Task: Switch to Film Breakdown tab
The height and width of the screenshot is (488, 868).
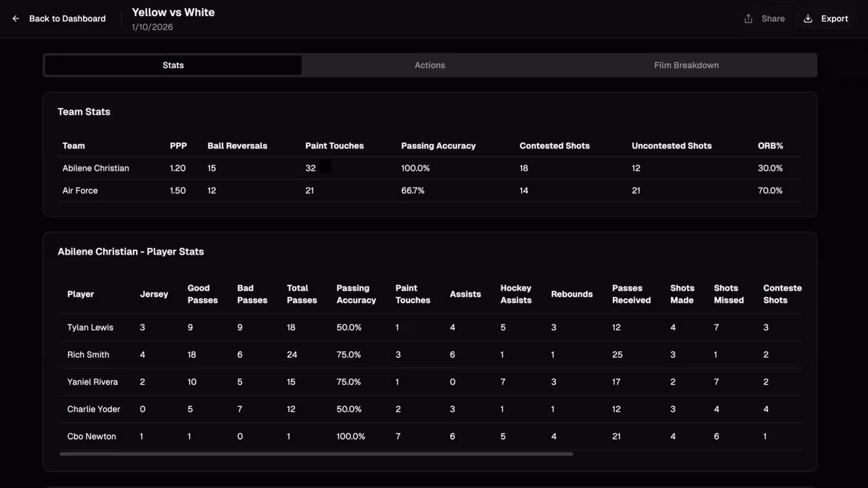Action: pos(686,65)
